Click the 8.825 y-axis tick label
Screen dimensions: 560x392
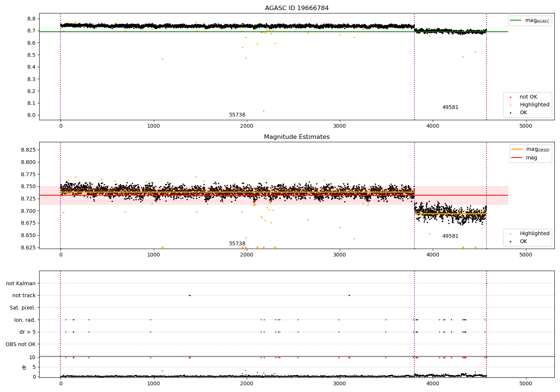pos(28,150)
